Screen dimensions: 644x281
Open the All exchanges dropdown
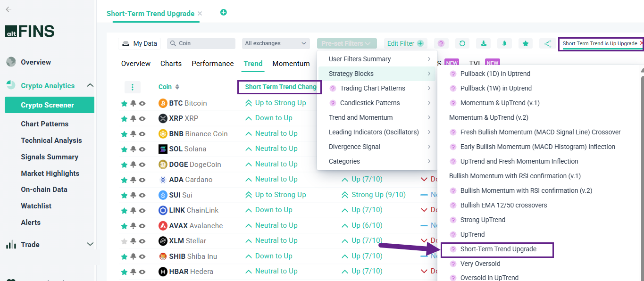(276, 43)
